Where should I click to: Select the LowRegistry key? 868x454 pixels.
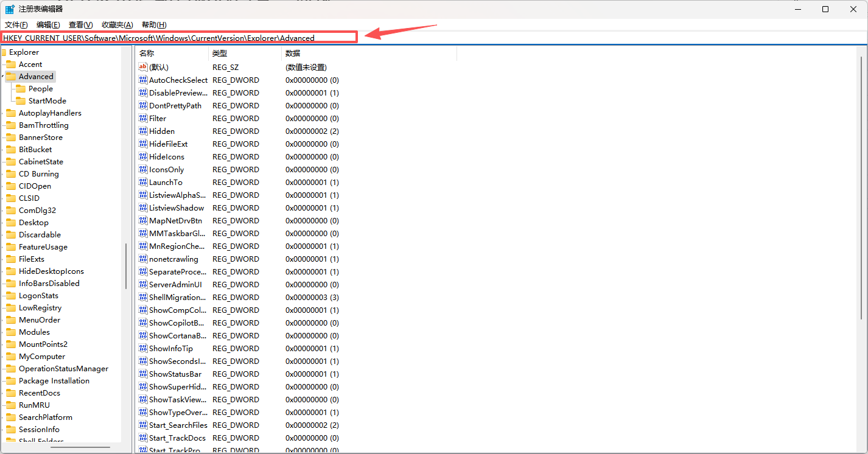coord(40,308)
